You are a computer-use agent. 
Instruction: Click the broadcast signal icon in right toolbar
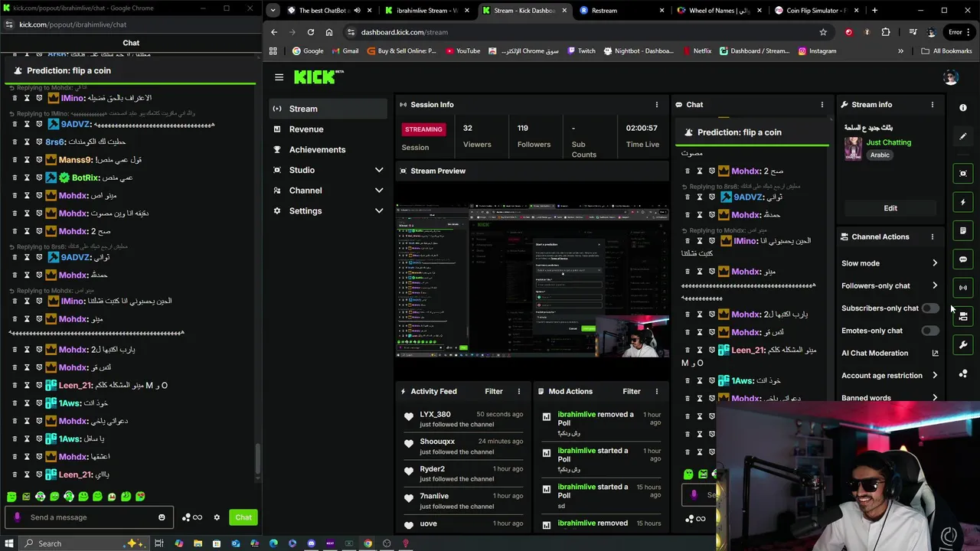(x=963, y=288)
